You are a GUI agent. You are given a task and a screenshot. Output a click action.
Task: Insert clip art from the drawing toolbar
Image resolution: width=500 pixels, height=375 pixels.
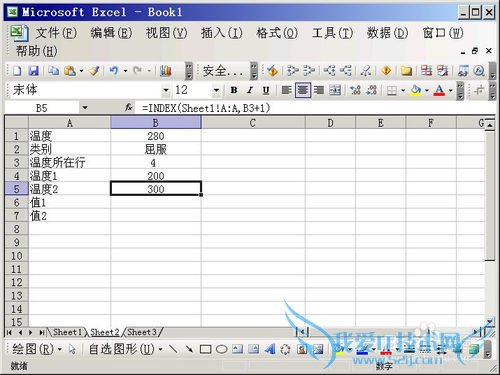302,349
